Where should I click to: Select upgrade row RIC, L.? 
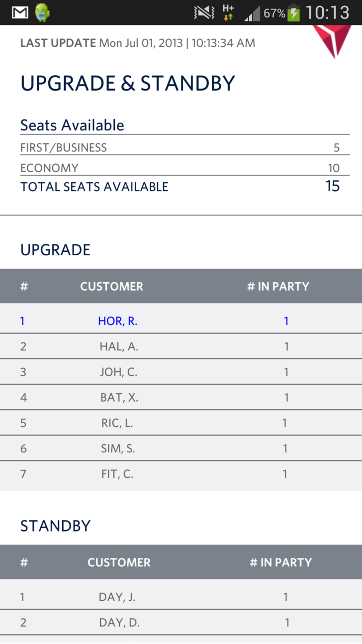click(181, 423)
